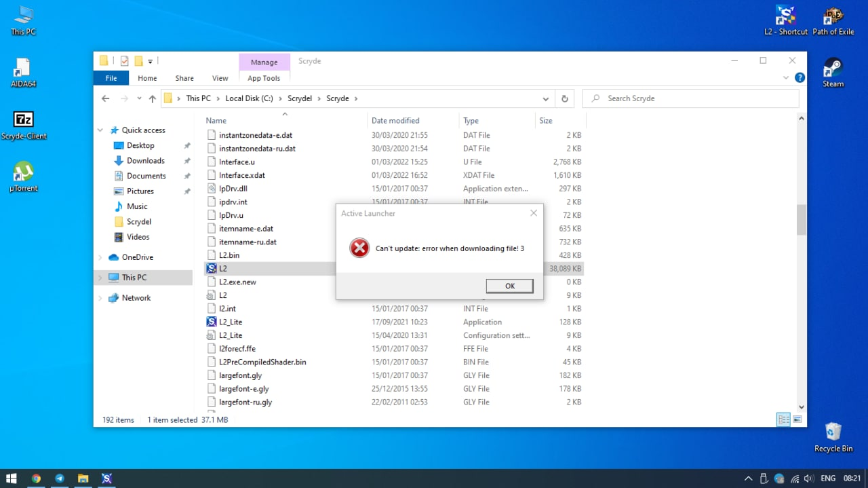Image resolution: width=868 pixels, height=488 pixels.
Task: Expand the OneDrive tree node
Action: click(x=100, y=257)
